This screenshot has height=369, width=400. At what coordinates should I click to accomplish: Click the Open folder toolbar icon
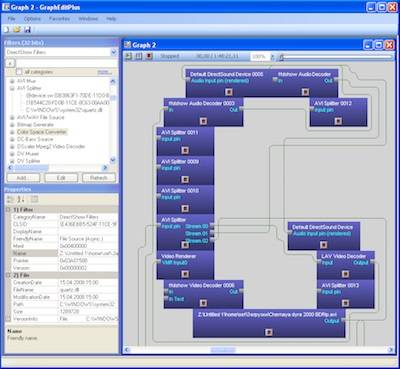point(17,30)
